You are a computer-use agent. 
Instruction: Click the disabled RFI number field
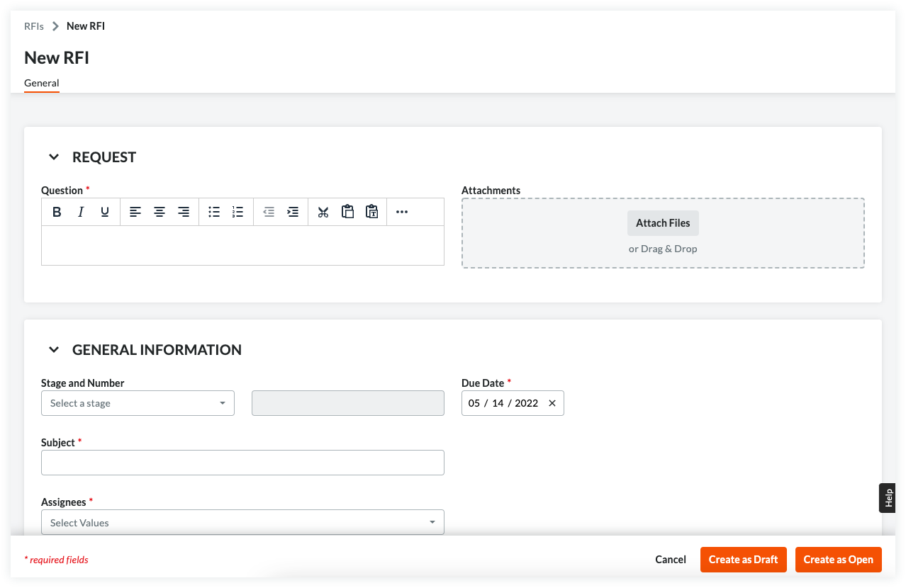pos(348,403)
